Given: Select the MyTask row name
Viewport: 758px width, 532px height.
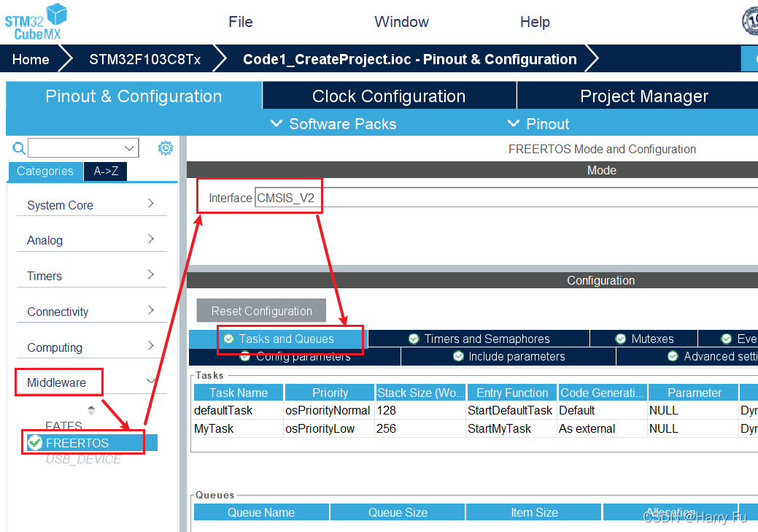Looking at the screenshot, I should [x=214, y=428].
